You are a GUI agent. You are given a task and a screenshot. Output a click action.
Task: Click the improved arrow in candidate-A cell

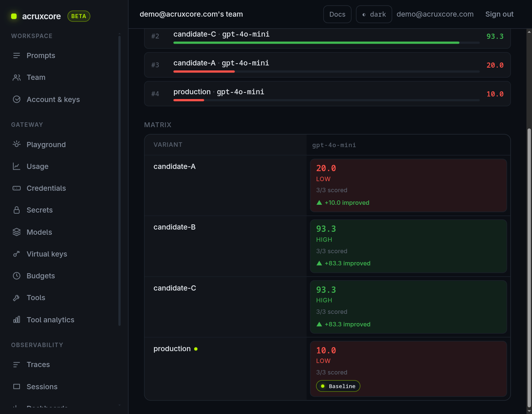point(319,203)
